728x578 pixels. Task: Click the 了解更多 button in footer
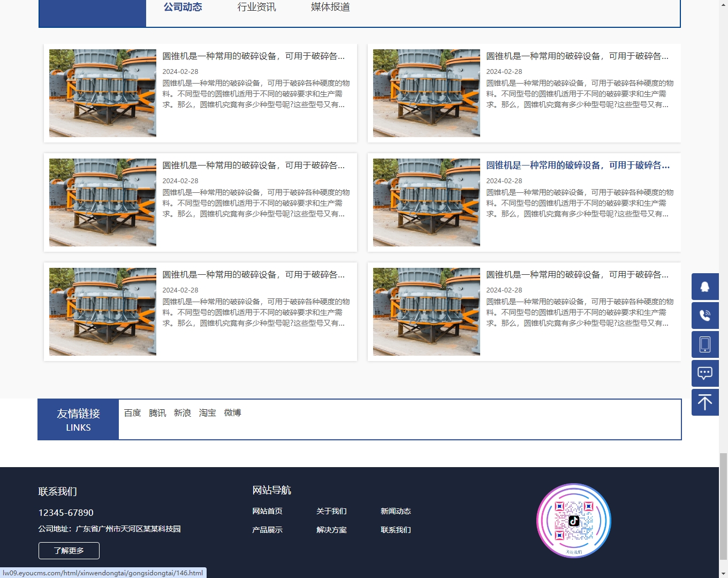click(69, 551)
